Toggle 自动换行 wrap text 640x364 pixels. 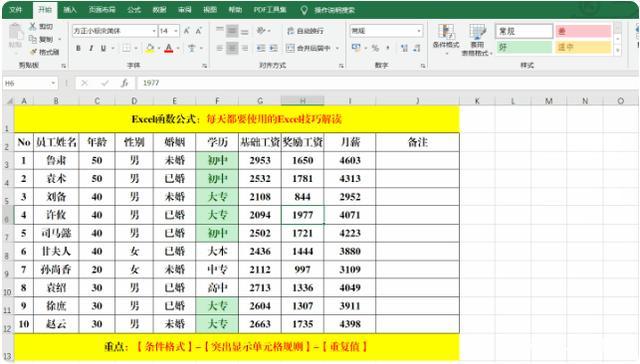coord(305,31)
